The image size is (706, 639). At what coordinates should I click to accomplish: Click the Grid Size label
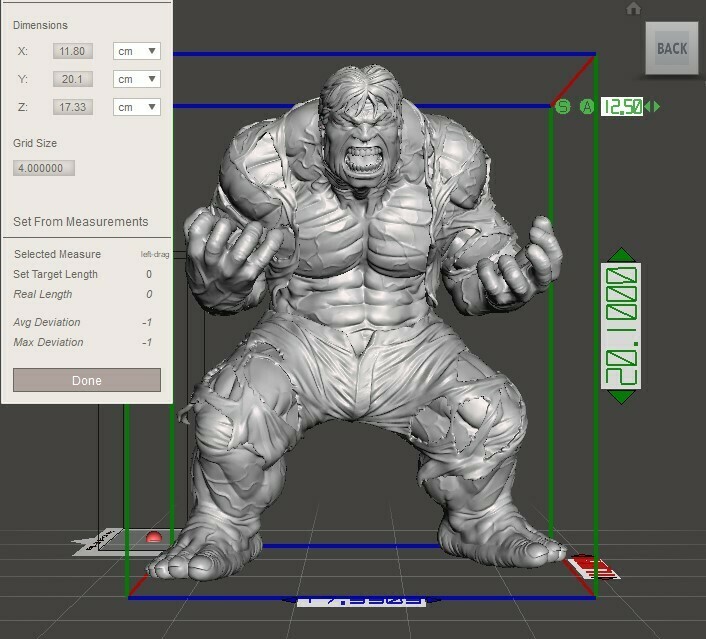[x=35, y=143]
